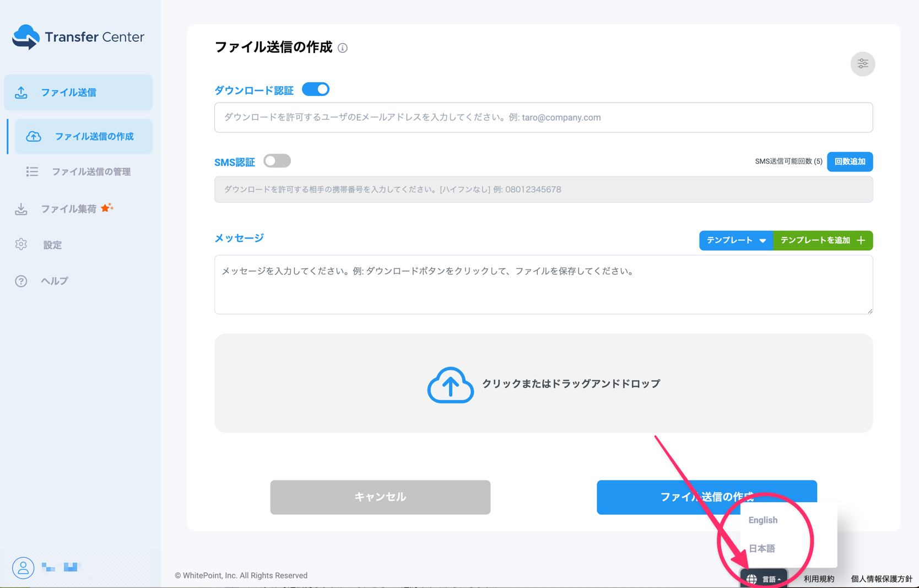919x588 pixels.
Task: Open the filter settings sliders icon
Action: 862,64
